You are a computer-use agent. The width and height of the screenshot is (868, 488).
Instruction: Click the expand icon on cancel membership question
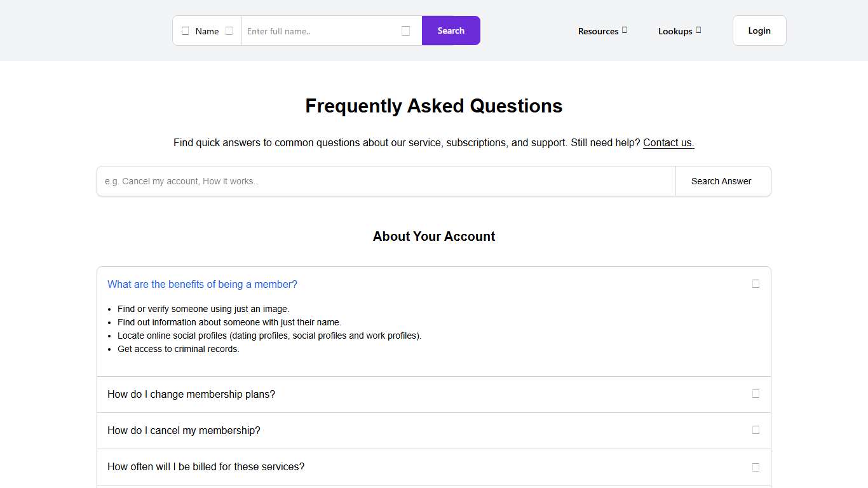coord(756,430)
